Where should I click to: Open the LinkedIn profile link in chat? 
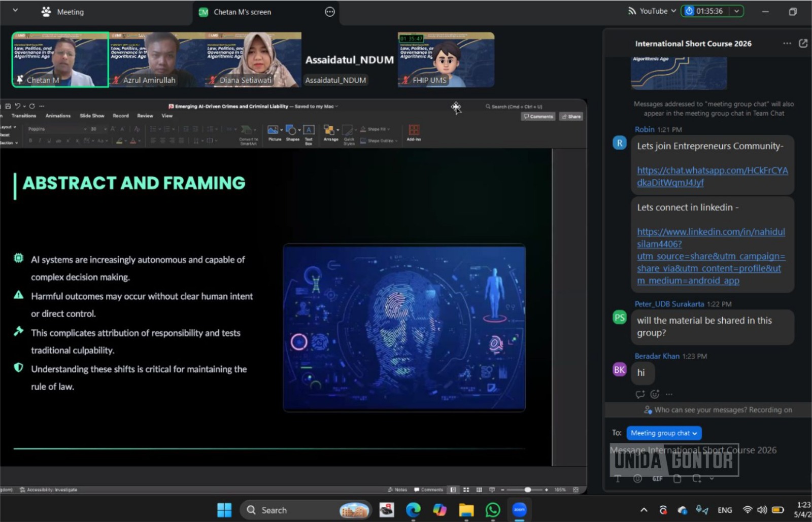point(711,256)
